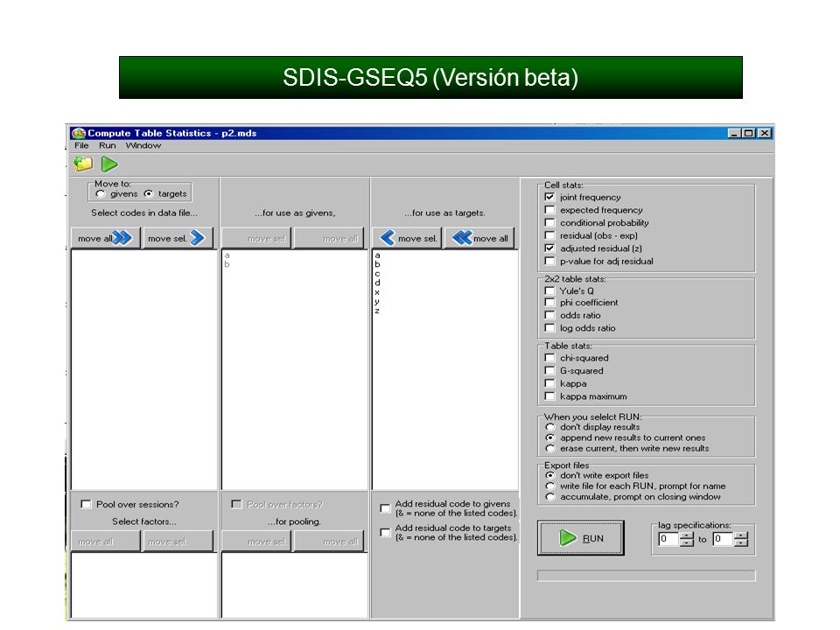
Task: Select code b in targets list
Action: click(377, 264)
